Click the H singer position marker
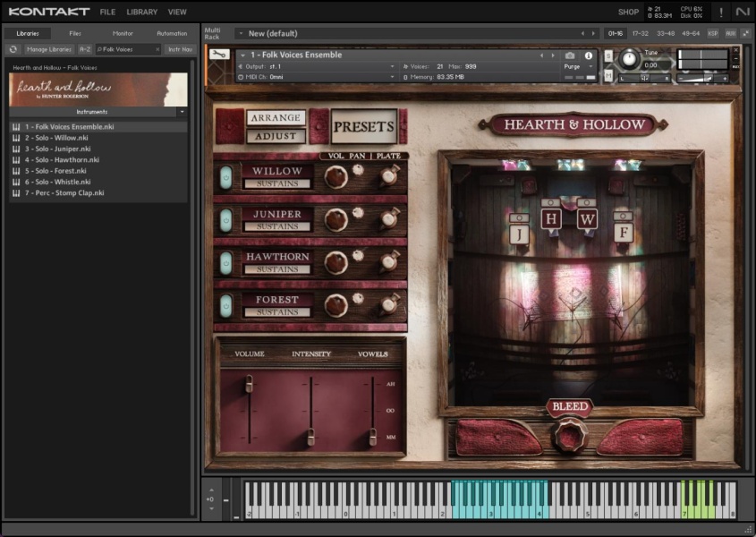 coord(551,219)
